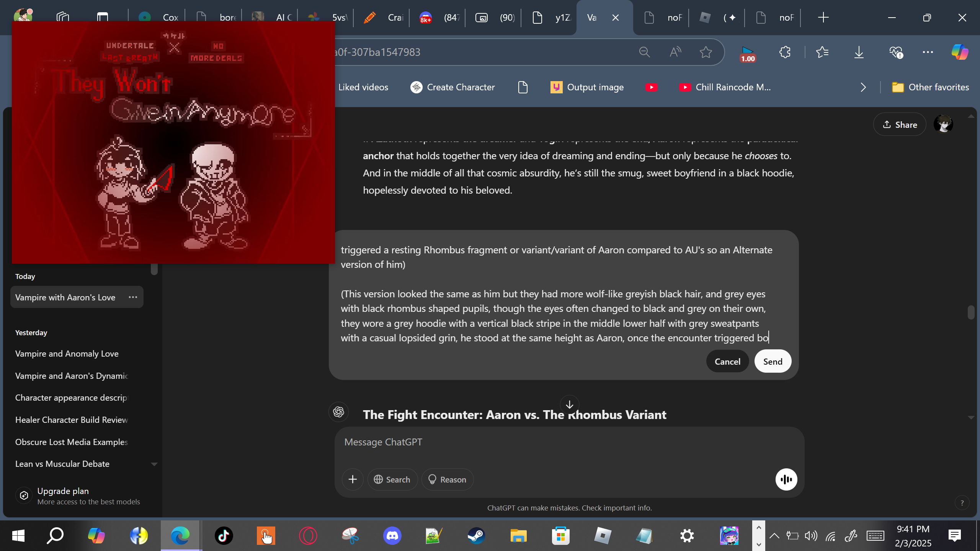Open the date and time flyout
Screen dimensions: 980x551
[913, 536]
